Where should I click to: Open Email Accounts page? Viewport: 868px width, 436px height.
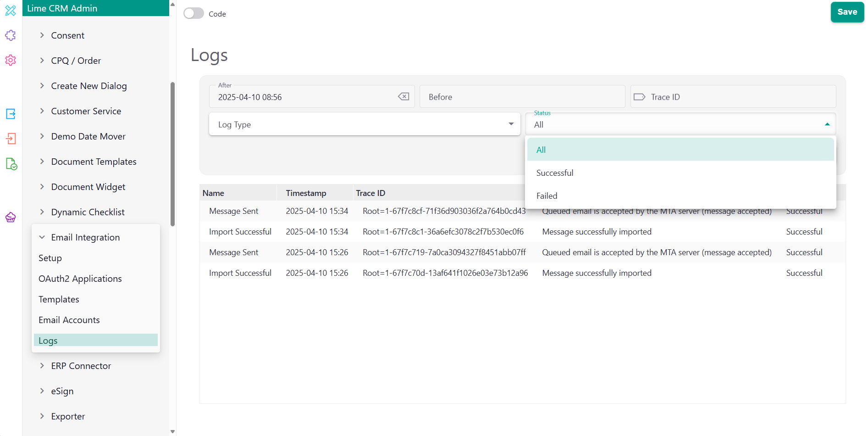[x=96, y=320]
